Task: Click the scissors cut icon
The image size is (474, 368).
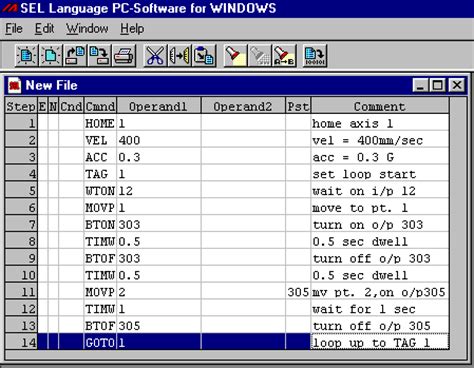Action: click(x=155, y=55)
